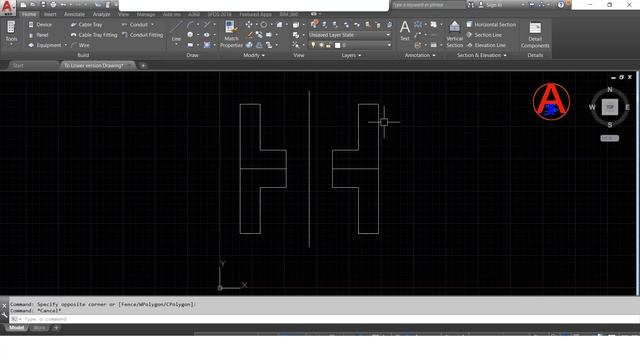
Task: Open the WCS dropdown below ViewCube
Action: point(609,138)
